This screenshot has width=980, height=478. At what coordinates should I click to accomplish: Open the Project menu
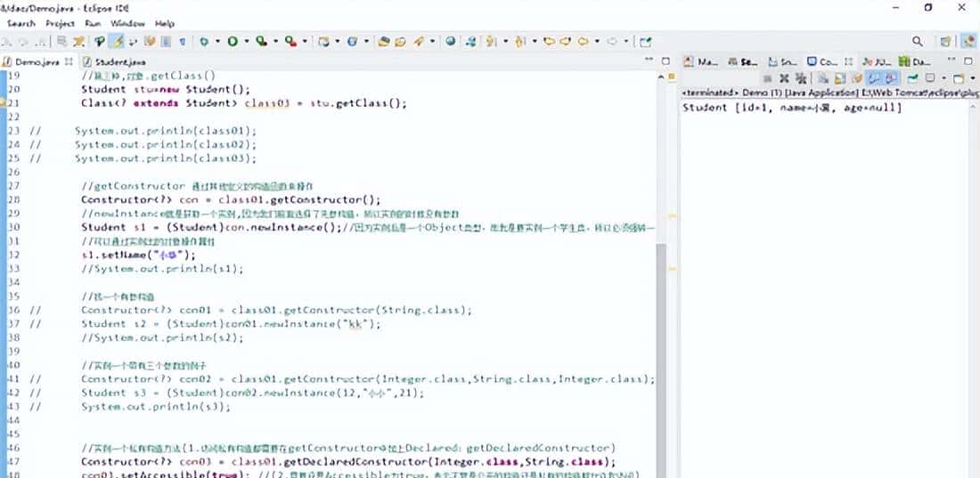click(60, 23)
